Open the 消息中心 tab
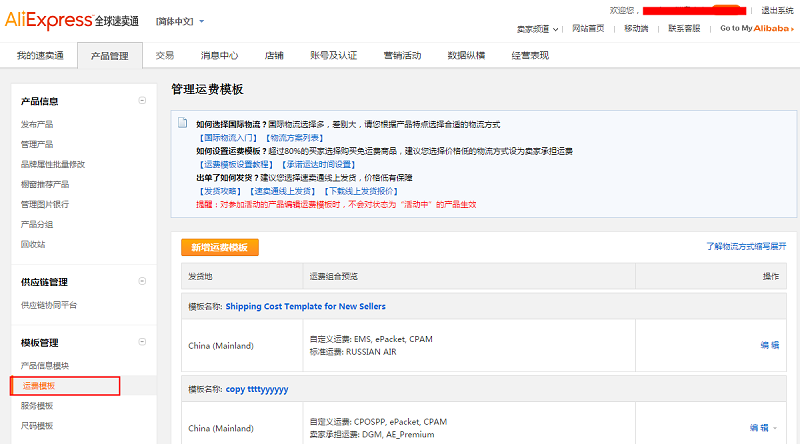The image size is (800, 444). (219, 55)
